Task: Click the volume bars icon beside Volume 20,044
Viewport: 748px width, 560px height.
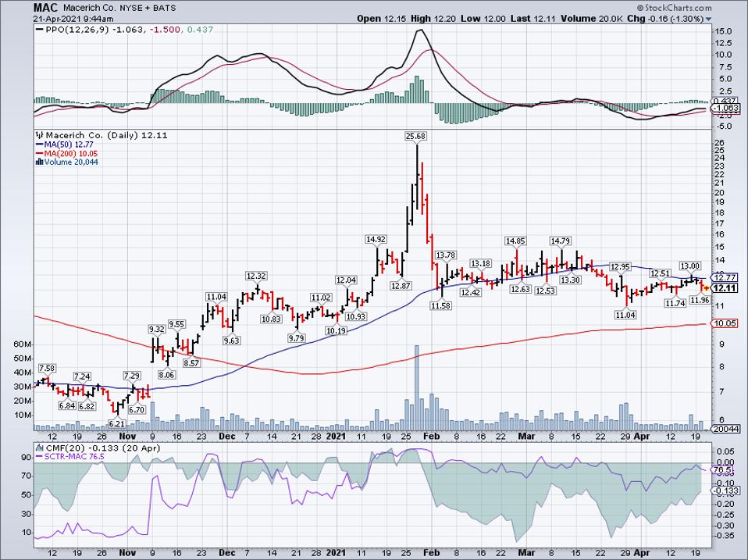Action: point(40,162)
